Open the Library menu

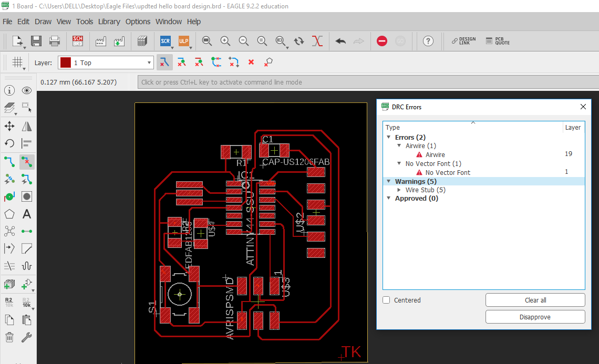pyautogui.click(x=109, y=22)
